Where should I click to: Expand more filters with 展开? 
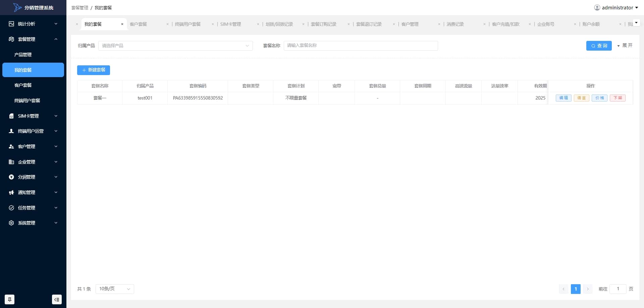click(x=625, y=45)
